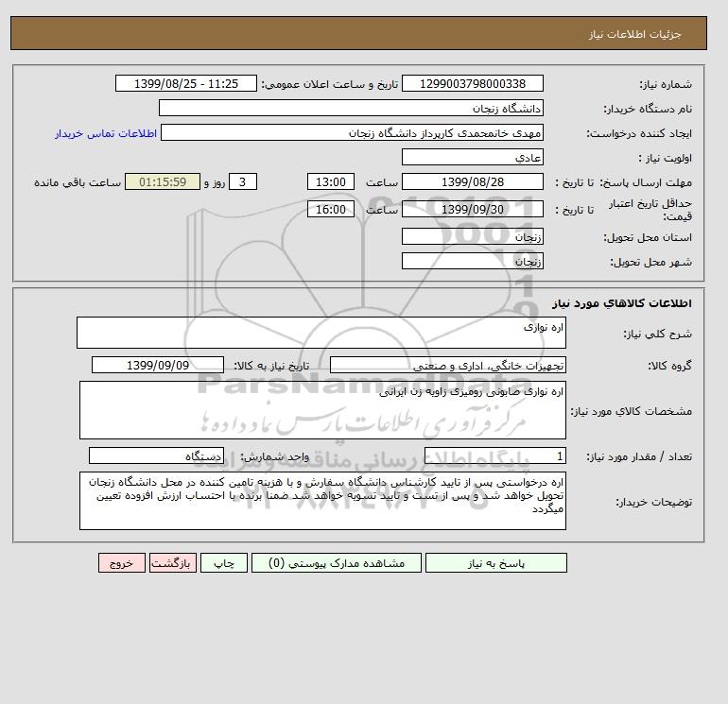Click label شهر محل تحویل
728x704 pixels.
tap(650, 262)
